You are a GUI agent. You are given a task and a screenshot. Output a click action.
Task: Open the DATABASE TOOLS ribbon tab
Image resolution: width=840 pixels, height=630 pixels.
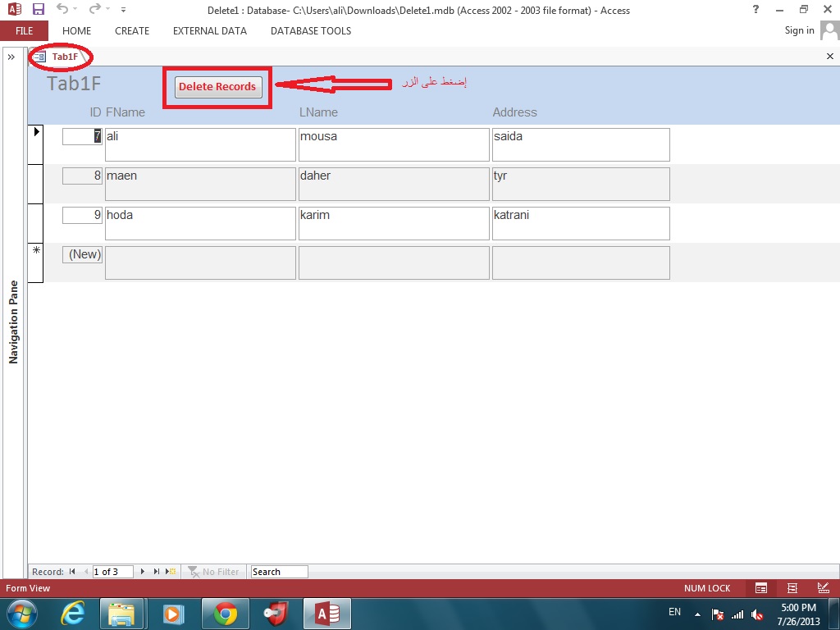click(x=311, y=31)
